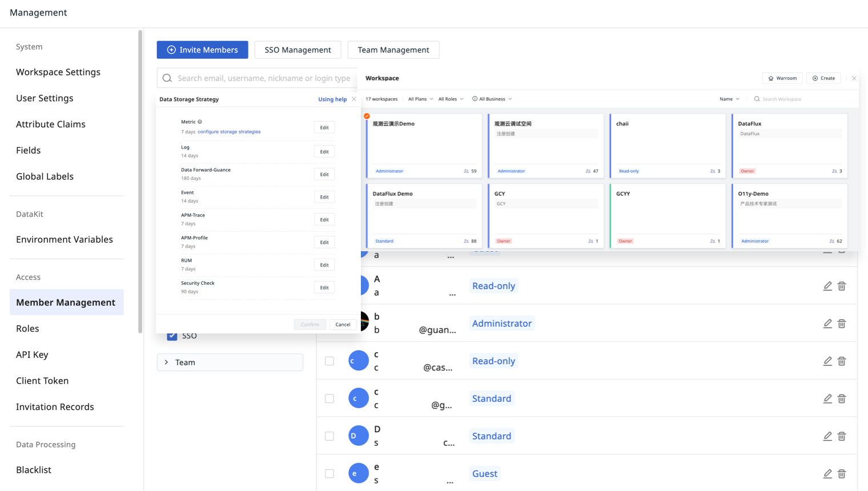Open Invitation Records page
The image size is (868, 491).
click(55, 407)
